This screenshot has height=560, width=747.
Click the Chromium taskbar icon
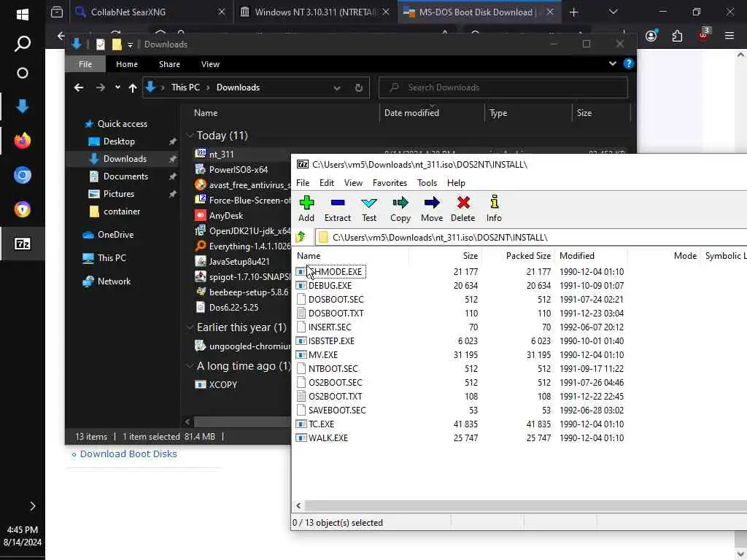22,175
